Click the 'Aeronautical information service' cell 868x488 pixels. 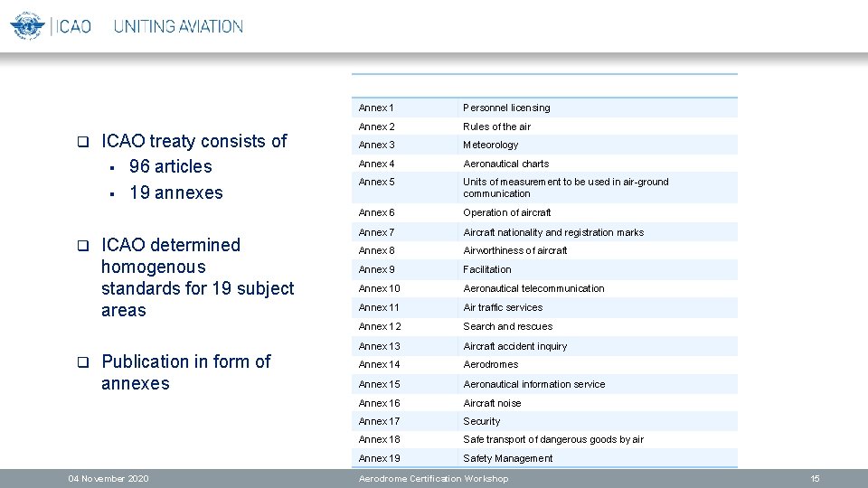pos(598,384)
